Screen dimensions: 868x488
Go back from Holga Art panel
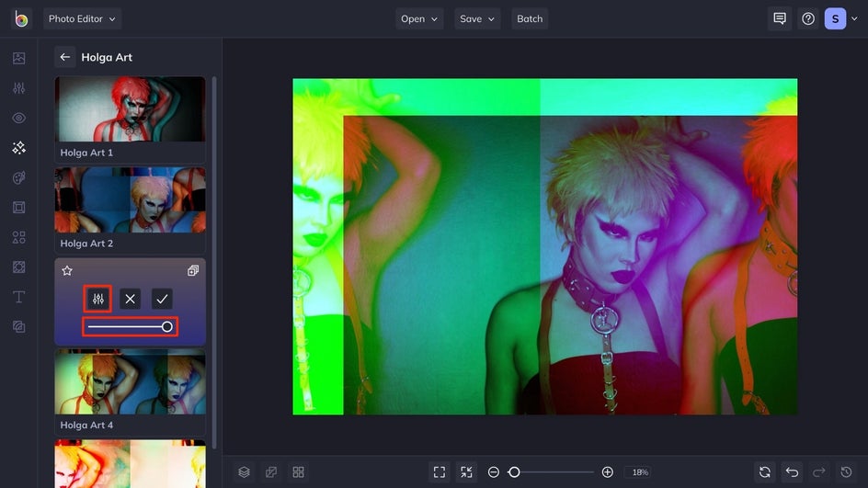64,57
